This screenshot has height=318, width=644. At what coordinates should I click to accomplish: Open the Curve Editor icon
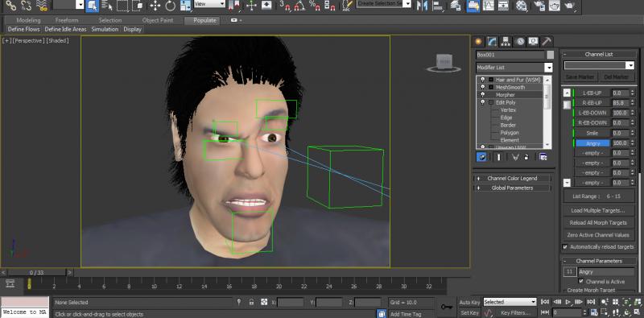click(x=489, y=6)
